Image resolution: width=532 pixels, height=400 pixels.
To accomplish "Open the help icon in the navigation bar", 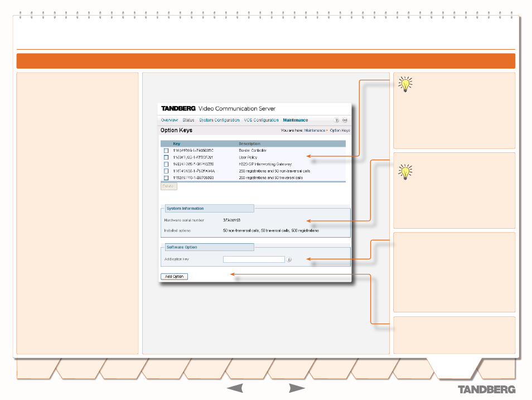I will [336, 120].
